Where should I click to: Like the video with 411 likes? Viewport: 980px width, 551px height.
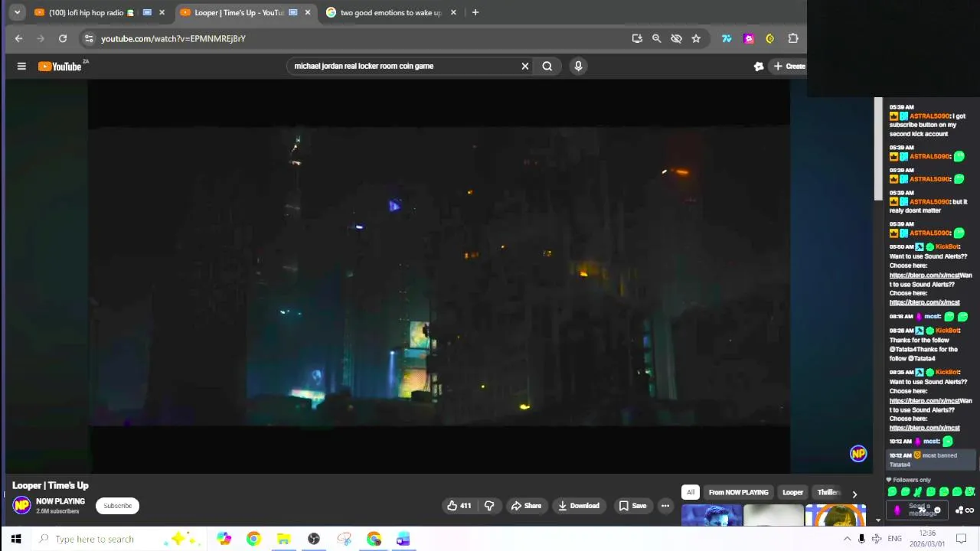pos(459,505)
